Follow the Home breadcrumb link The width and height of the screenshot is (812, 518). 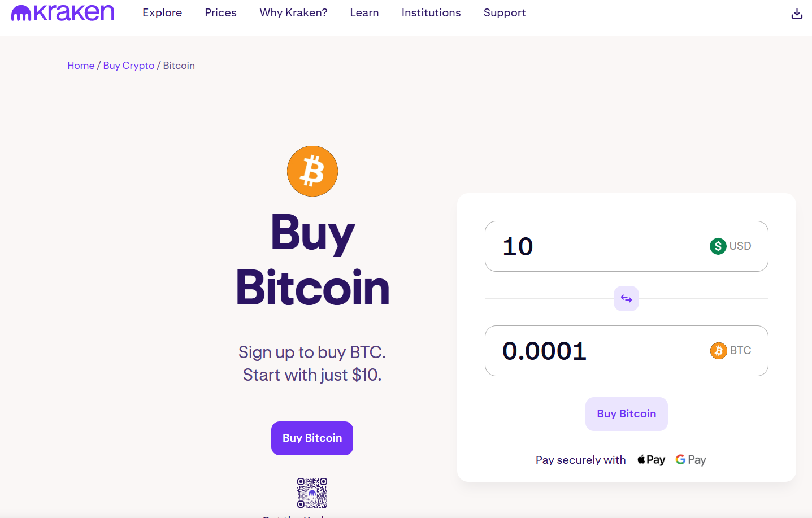[81, 66]
